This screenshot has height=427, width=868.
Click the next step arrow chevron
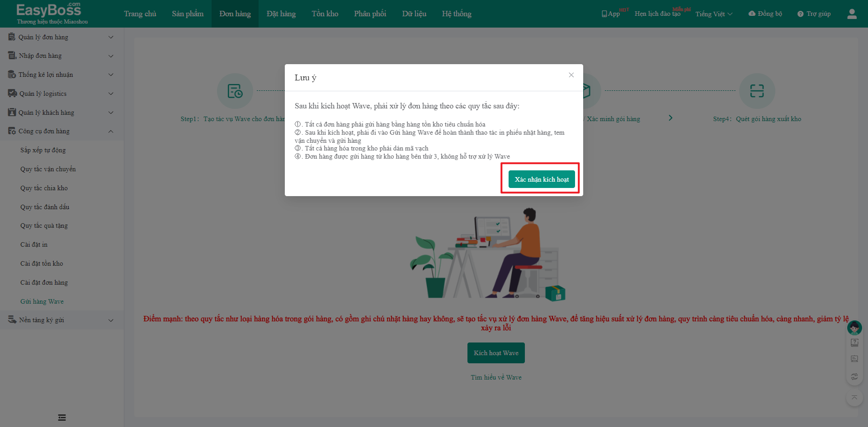tap(670, 118)
